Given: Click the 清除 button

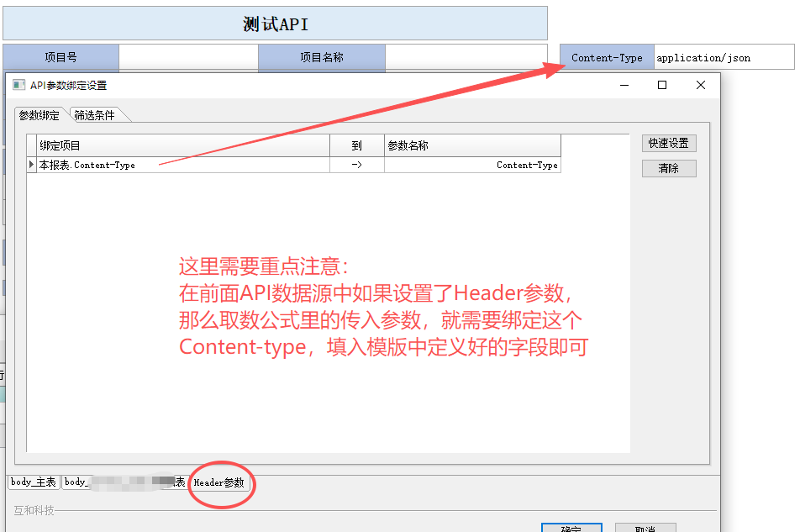Looking at the screenshot, I should pyautogui.click(x=669, y=168).
